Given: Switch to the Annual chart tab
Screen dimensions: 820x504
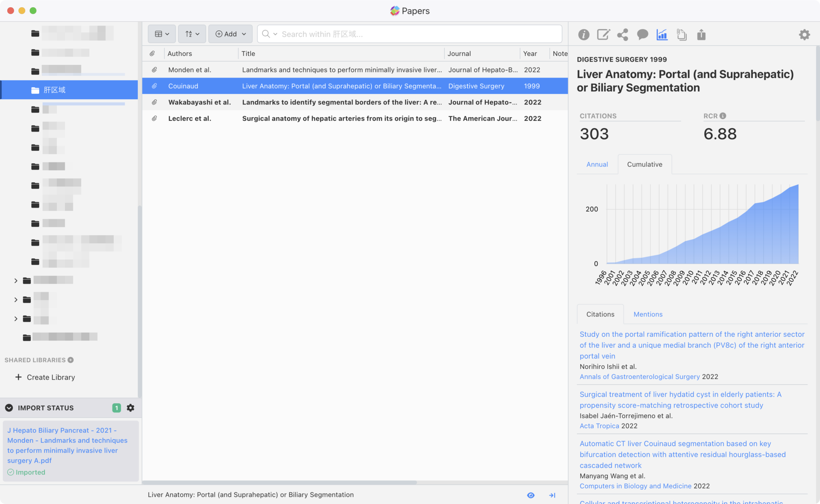Looking at the screenshot, I should coord(597,164).
